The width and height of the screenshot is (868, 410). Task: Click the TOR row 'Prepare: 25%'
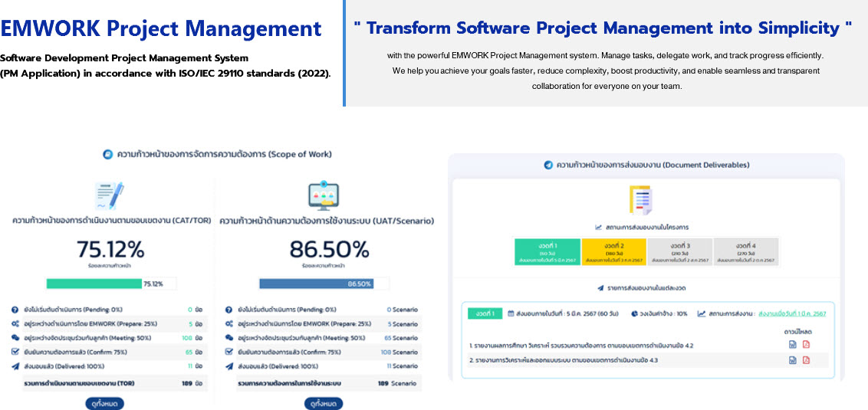109,323
